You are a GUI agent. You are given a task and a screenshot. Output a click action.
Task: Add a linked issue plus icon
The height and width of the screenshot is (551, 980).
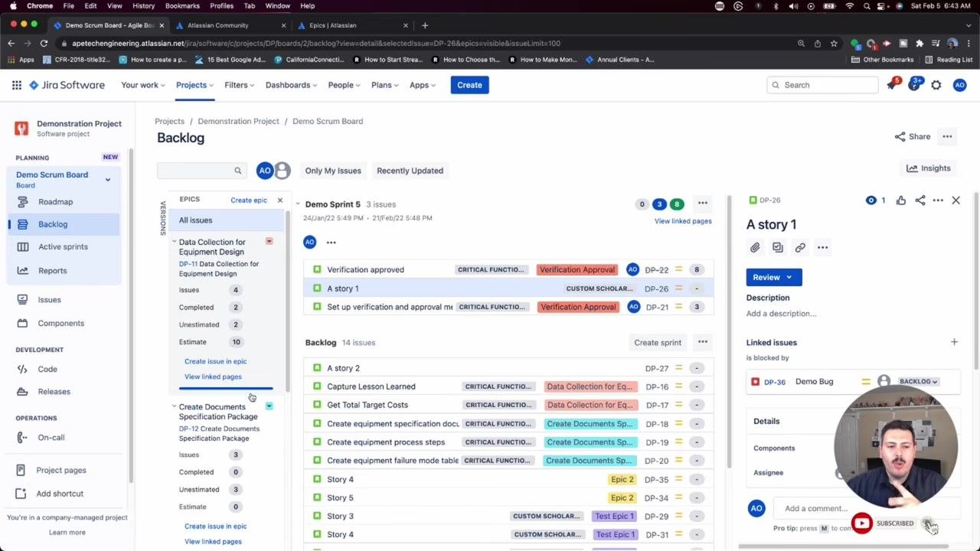(954, 342)
